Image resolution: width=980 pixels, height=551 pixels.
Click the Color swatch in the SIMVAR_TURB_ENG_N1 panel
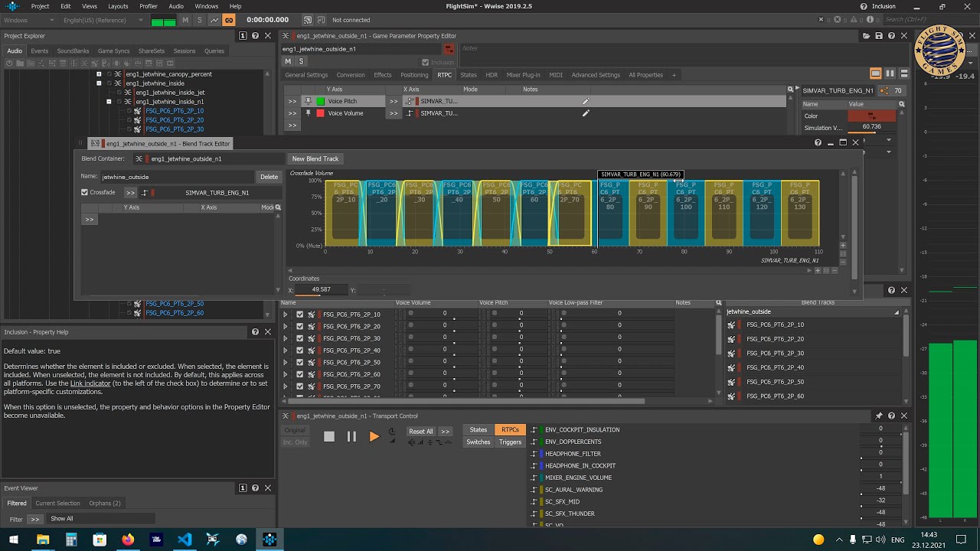[871, 116]
